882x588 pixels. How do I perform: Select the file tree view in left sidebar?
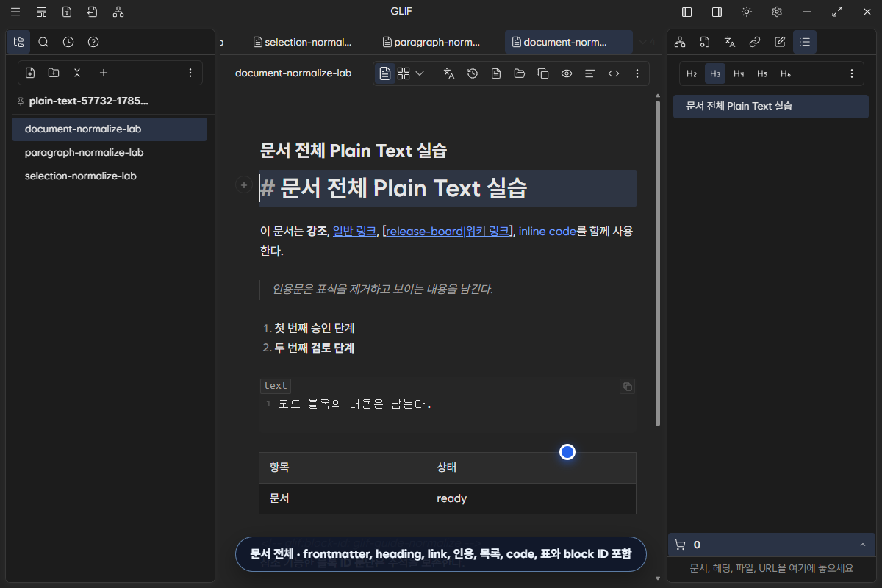(x=18, y=42)
